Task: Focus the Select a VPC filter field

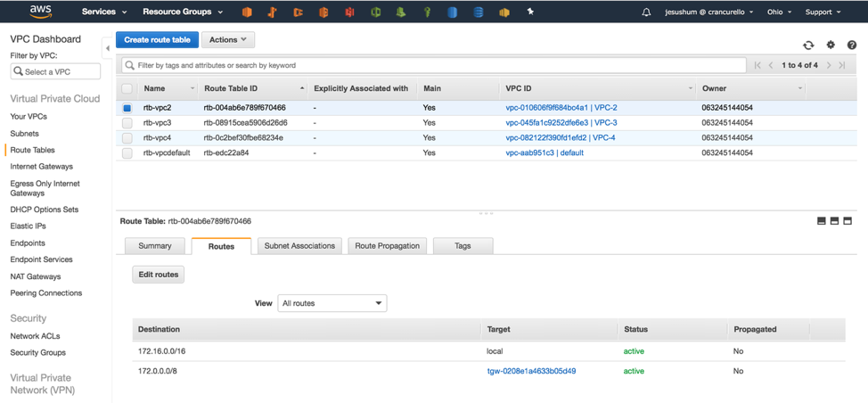Action: pos(55,71)
